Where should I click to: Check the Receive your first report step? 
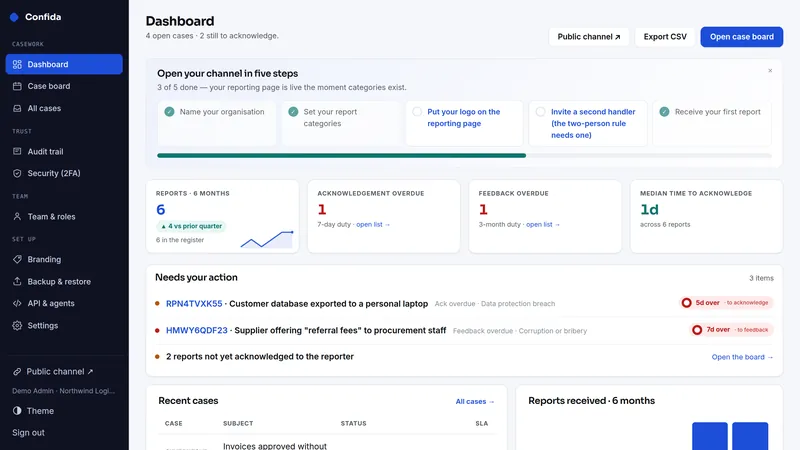point(664,112)
